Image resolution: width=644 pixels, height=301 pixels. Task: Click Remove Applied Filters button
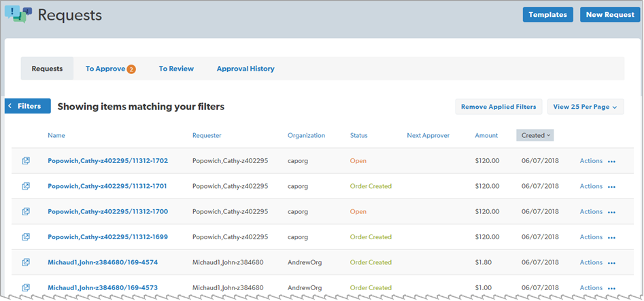(498, 107)
